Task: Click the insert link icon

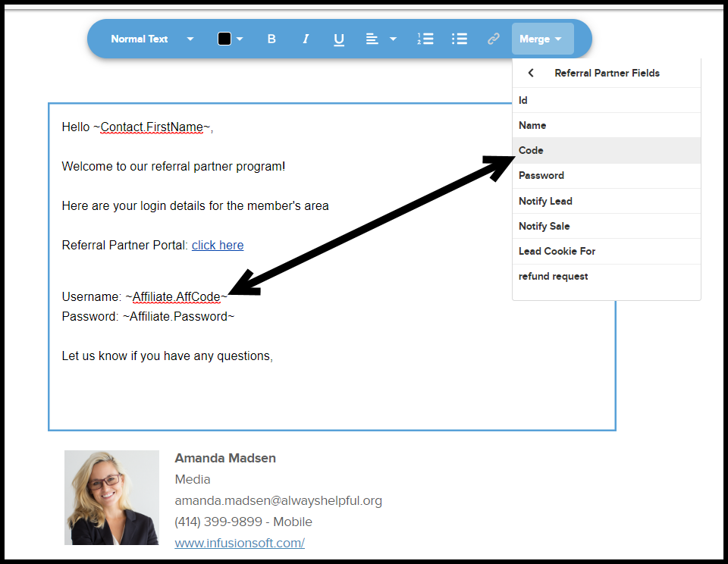Action: click(x=493, y=39)
